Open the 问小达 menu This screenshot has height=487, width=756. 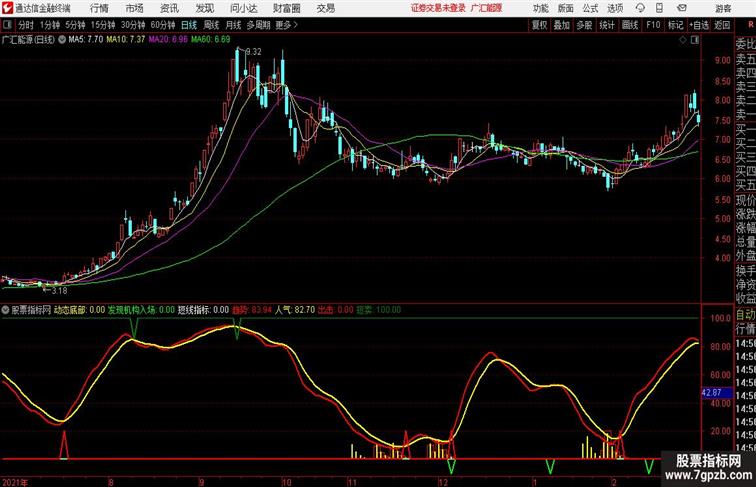(x=243, y=8)
